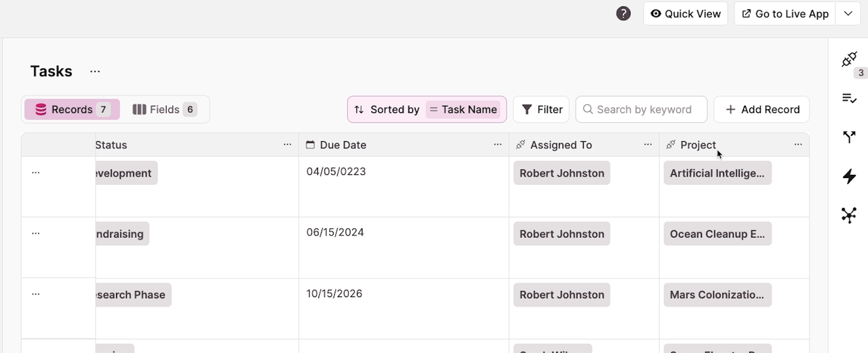Open the connections plug icon in sidebar
The height and width of the screenshot is (353, 868).
tap(849, 59)
